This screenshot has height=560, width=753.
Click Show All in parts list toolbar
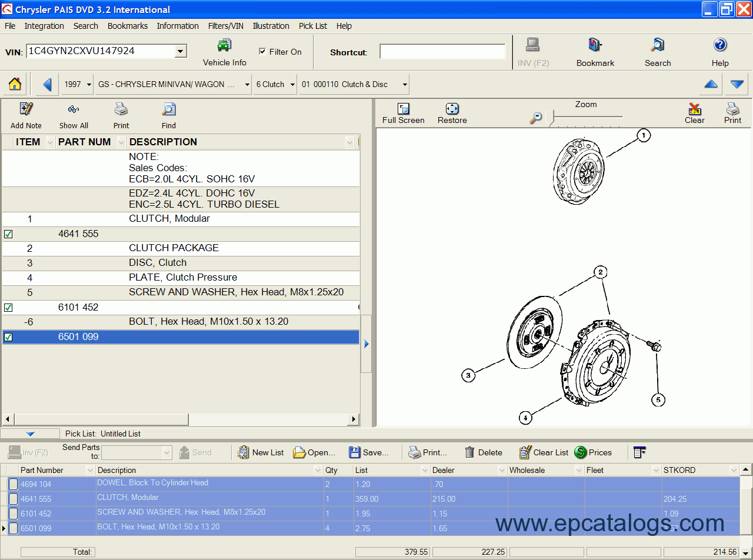click(74, 115)
